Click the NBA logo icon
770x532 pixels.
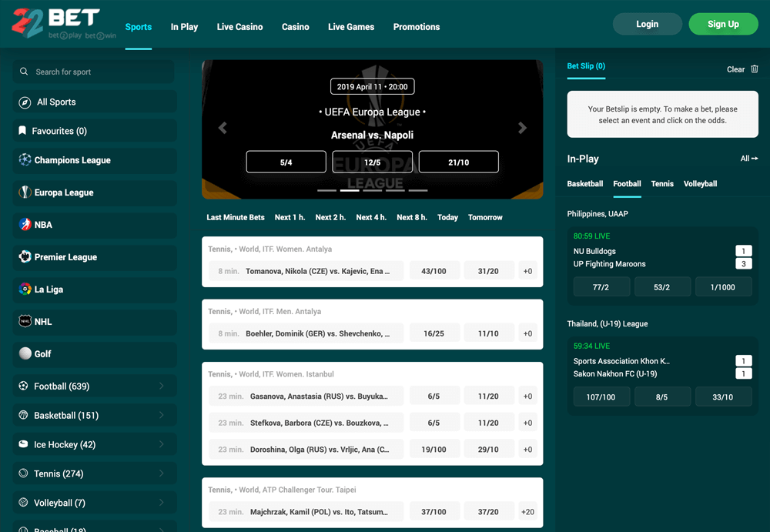click(25, 225)
